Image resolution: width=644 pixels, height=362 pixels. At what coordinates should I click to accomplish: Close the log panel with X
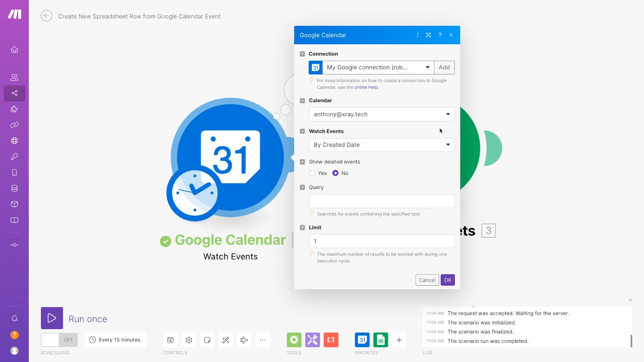(x=630, y=300)
